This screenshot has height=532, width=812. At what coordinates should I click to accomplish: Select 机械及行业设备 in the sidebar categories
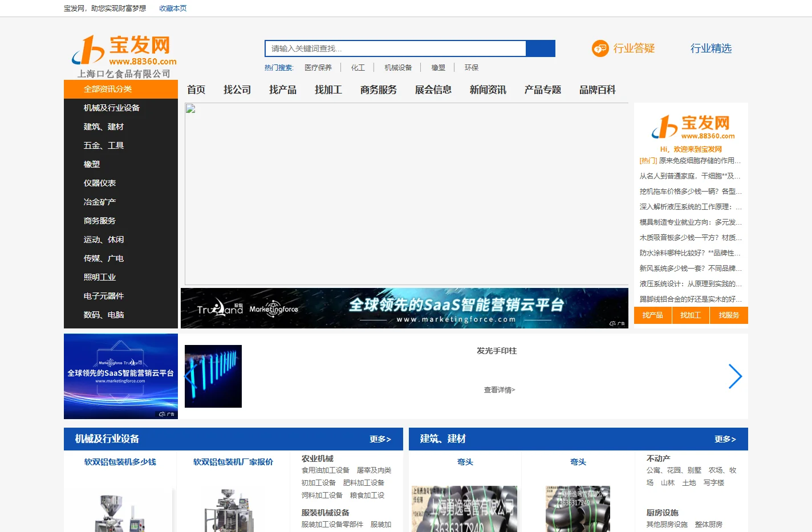click(x=112, y=108)
